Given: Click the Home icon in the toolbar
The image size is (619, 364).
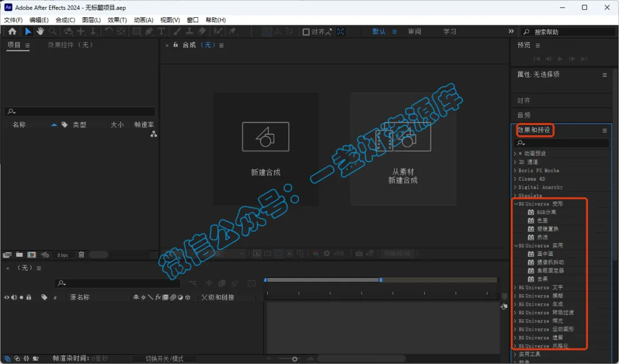Looking at the screenshot, I should [x=12, y=31].
